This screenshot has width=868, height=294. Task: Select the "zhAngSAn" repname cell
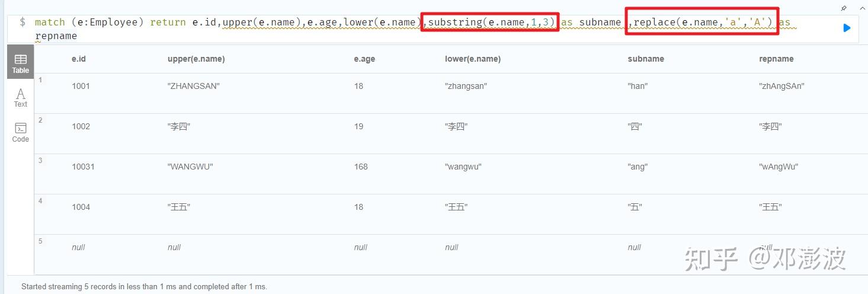coord(781,86)
